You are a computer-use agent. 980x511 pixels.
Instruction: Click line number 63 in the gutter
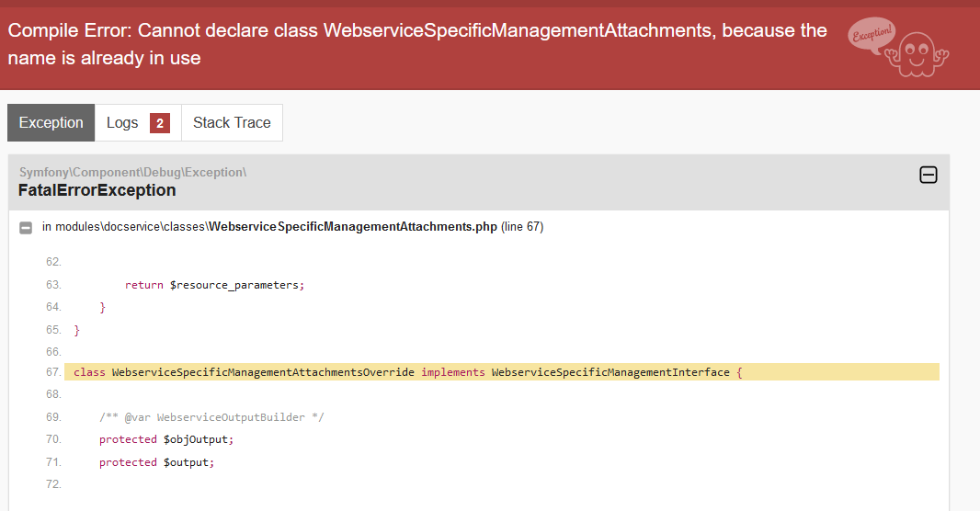52,285
